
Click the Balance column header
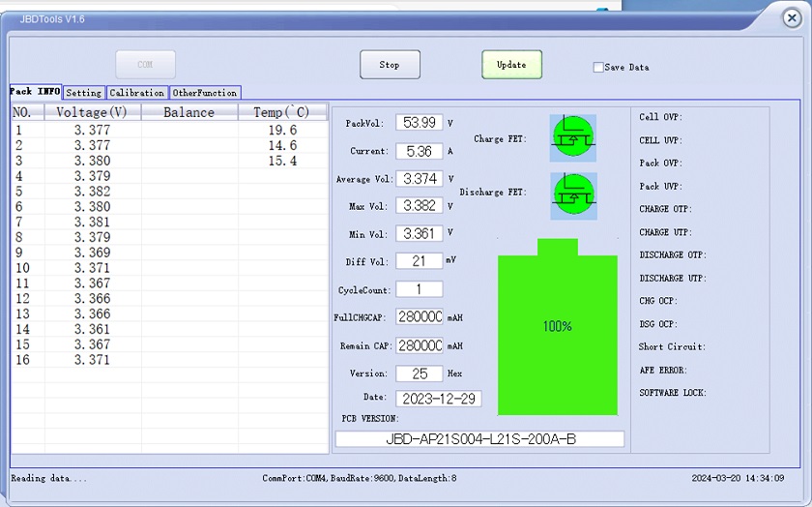(x=189, y=112)
